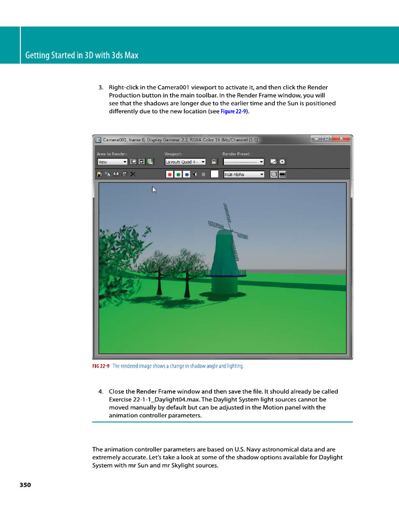Toggle the blue channel display
Image resolution: width=399 pixels, height=532 pixels.
187,175
